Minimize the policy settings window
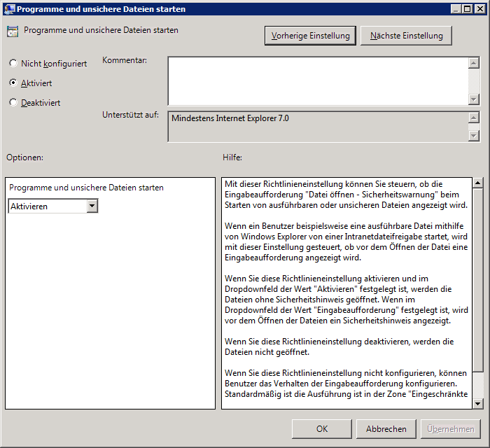Screen dimensions: 490x448 [x=455, y=9]
